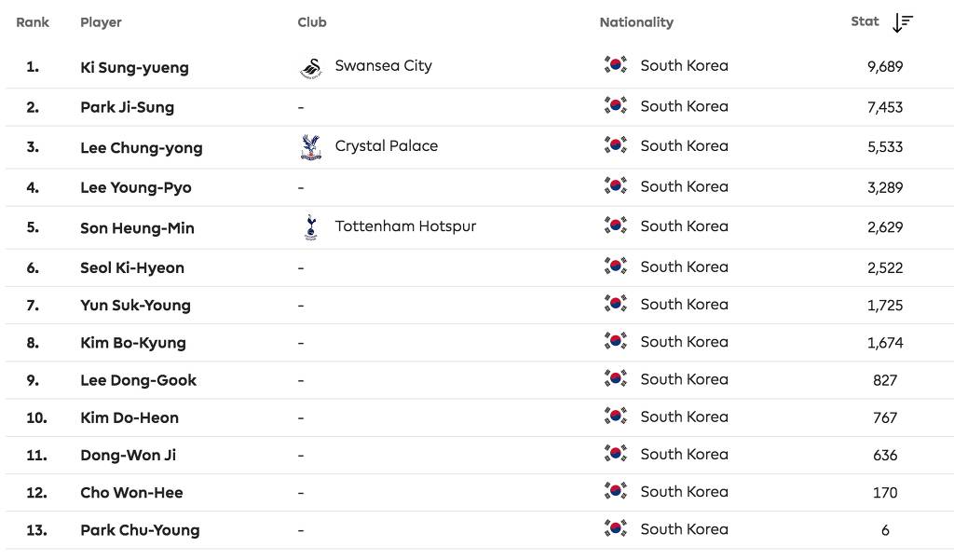954x560 pixels.
Task: Select Son Heung-Min player name
Action: point(137,227)
